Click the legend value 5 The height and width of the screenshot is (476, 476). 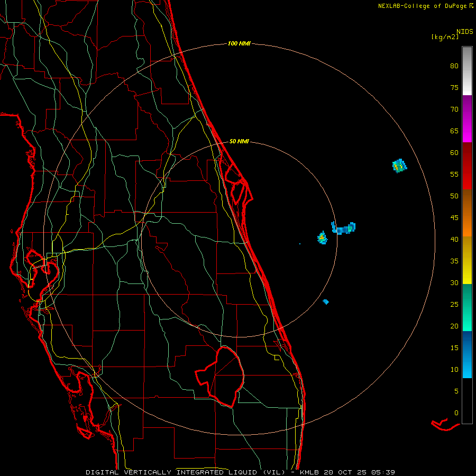pos(456,391)
